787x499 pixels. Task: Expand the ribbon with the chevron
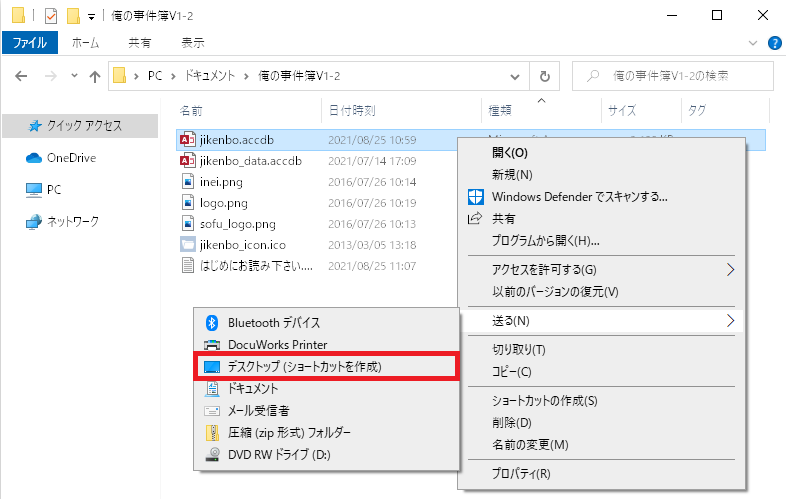pos(754,43)
